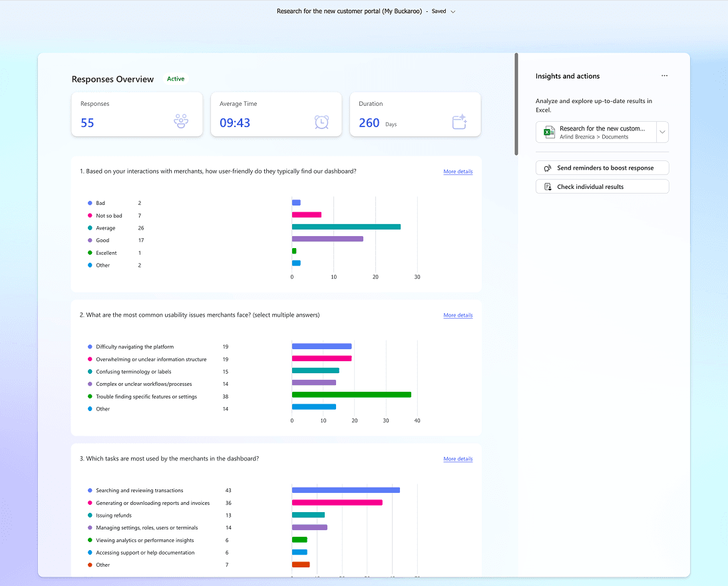This screenshot has width=728, height=586.
Task: Click the Responses count 55
Action: coord(87,123)
